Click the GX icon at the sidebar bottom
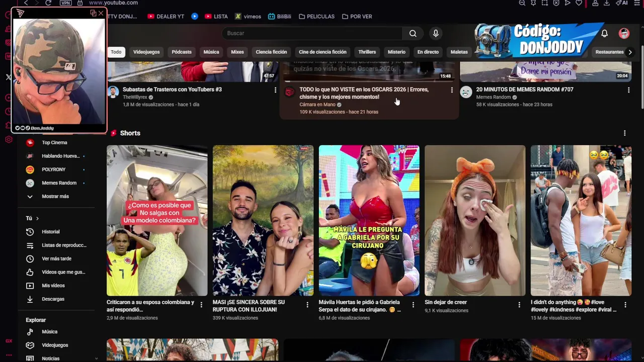Viewport: 644px width, 362px height. pyautogui.click(x=9, y=341)
